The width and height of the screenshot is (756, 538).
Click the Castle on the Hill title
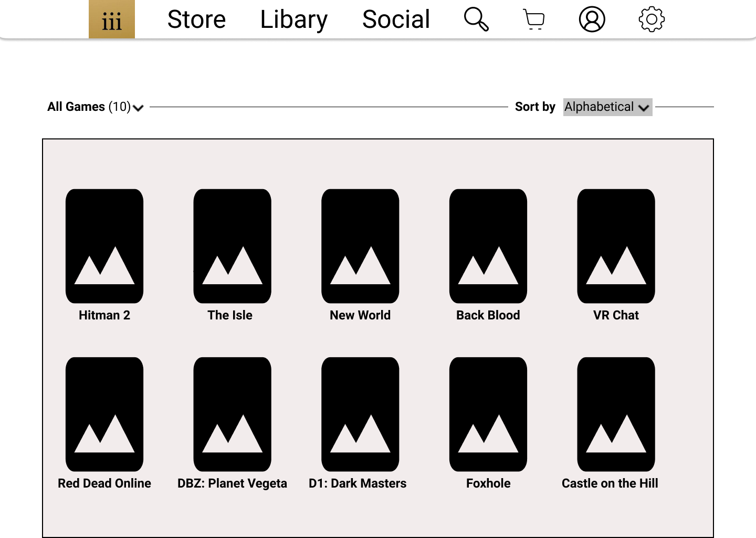click(610, 483)
